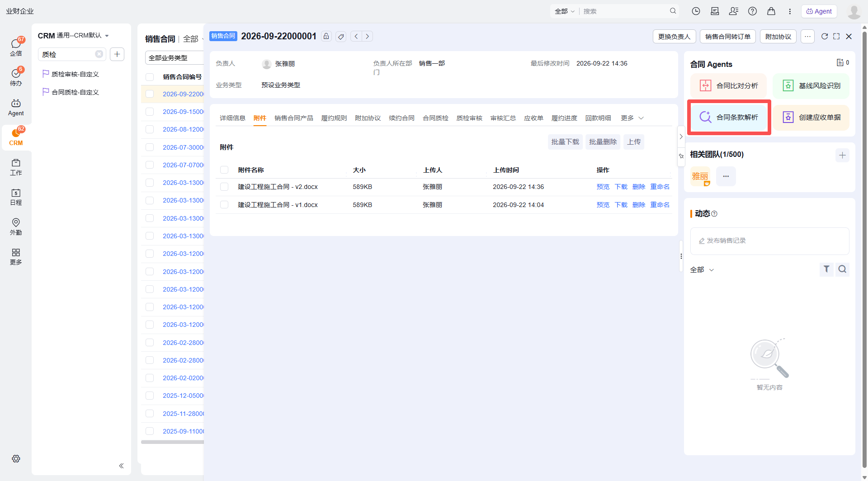Expand the CRM 通用--CRM默认 dropdown arrow

107,36
